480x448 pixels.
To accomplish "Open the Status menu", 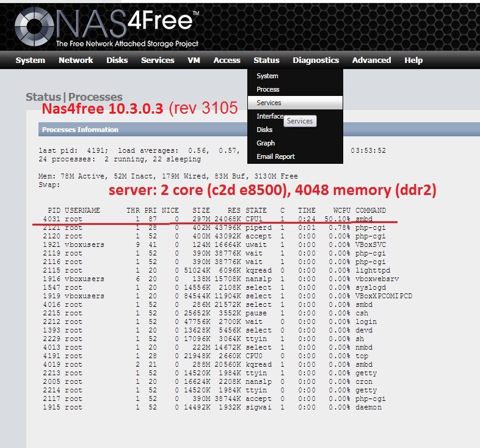I will pos(266,60).
